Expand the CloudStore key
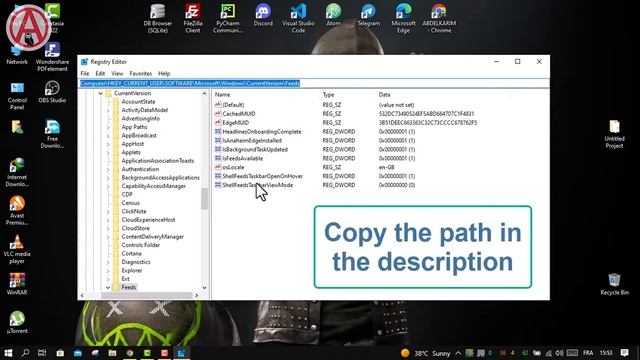Image resolution: width=640 pixels, height=360 pixels. tap(109, 228)
